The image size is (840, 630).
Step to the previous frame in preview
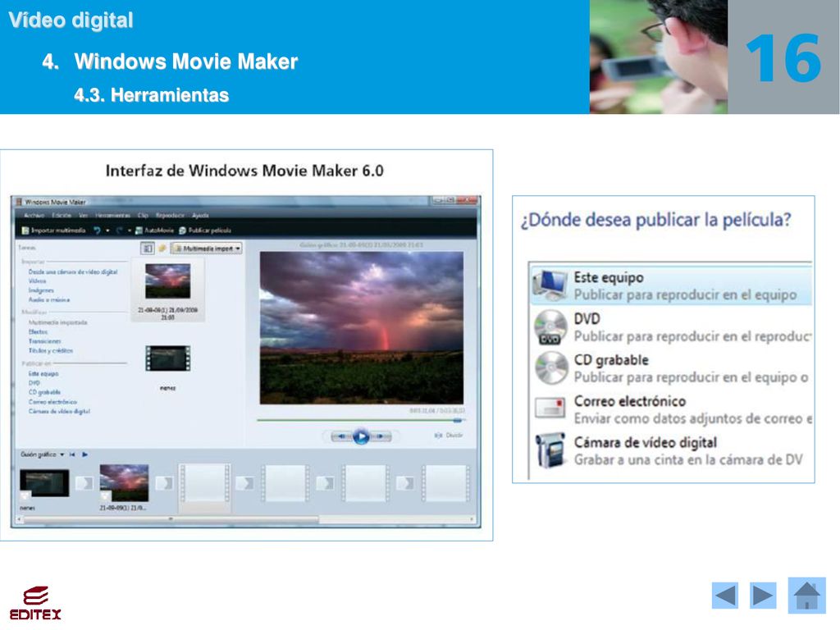340,436
